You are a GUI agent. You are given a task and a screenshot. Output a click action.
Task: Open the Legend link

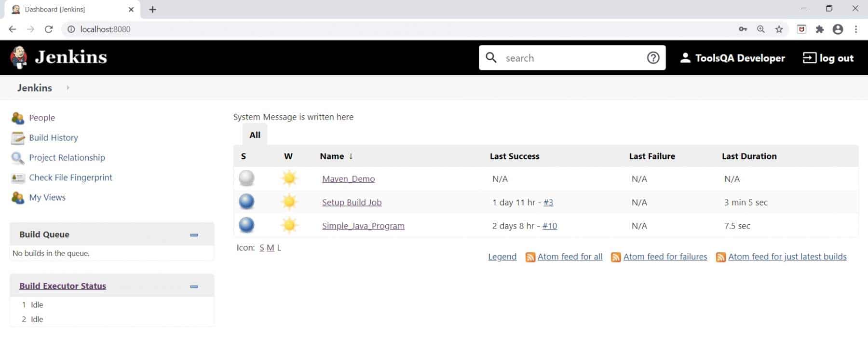pyautogui.click(x=502, y=257)
